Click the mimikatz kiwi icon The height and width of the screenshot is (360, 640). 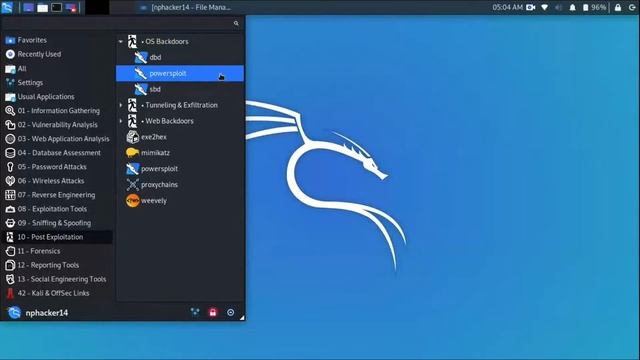tap(132, 153)
